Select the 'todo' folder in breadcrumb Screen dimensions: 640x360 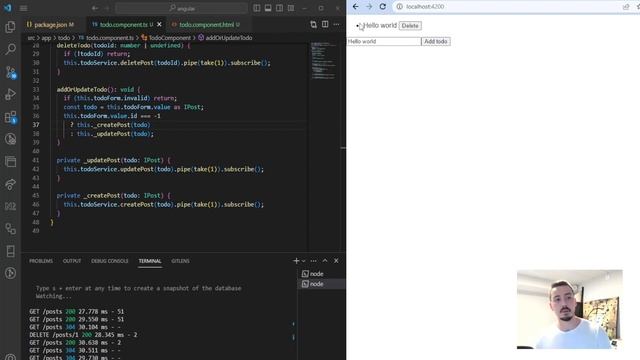click(x=64, y=38)
